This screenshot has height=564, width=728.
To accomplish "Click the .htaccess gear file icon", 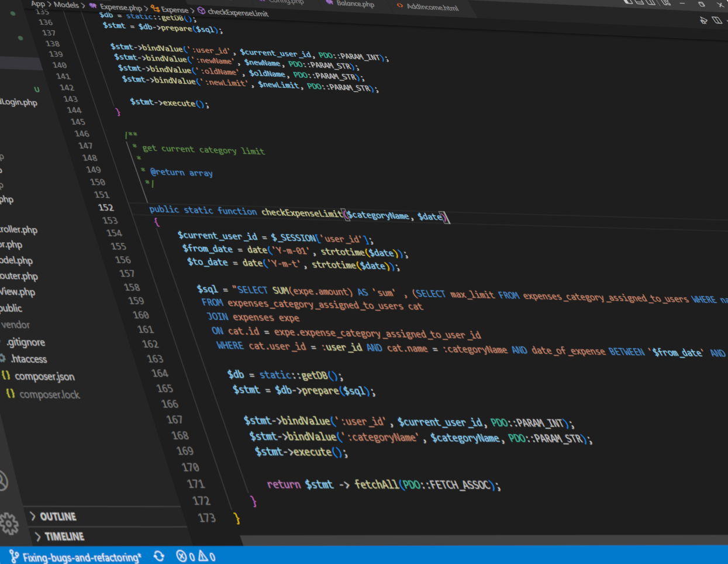I will coord(3,358).
